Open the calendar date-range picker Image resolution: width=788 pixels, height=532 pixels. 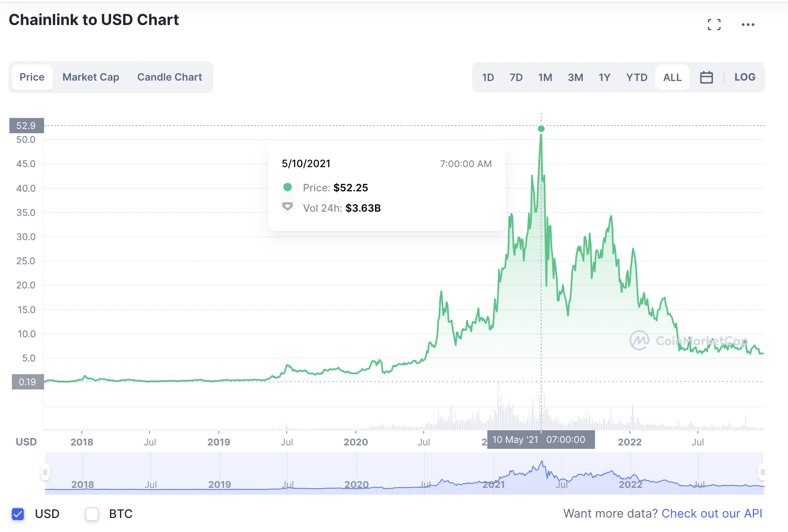(x=706, y=77)
